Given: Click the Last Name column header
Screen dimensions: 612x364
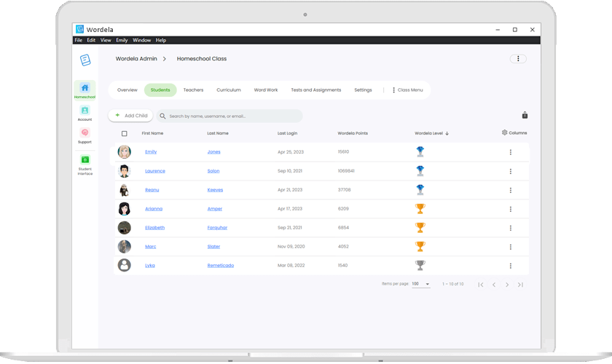Looking at the screenshot, I should (x=217, y=133).
